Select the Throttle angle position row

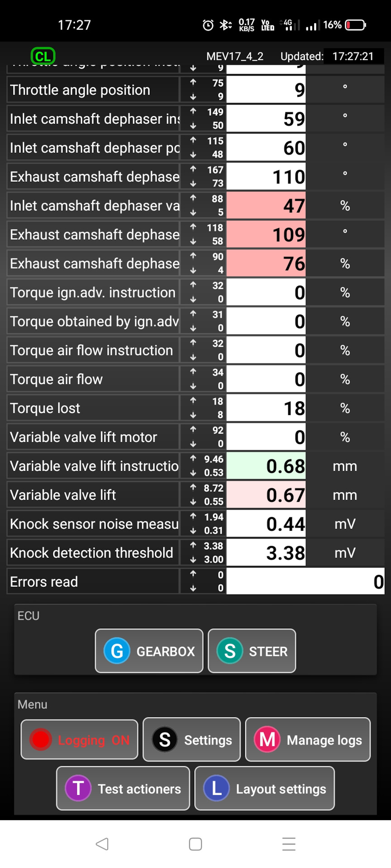pyautogui.click(x=93, y=90)
